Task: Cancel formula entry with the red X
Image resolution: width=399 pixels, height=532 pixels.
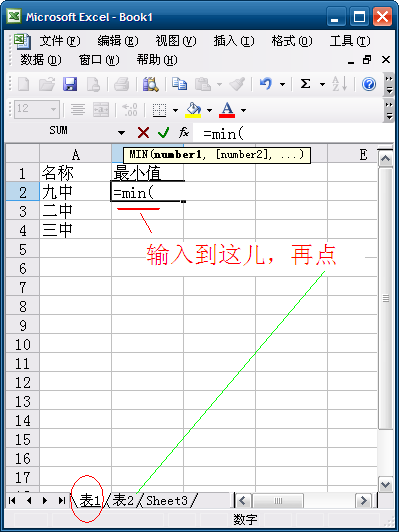Action: 144,133
